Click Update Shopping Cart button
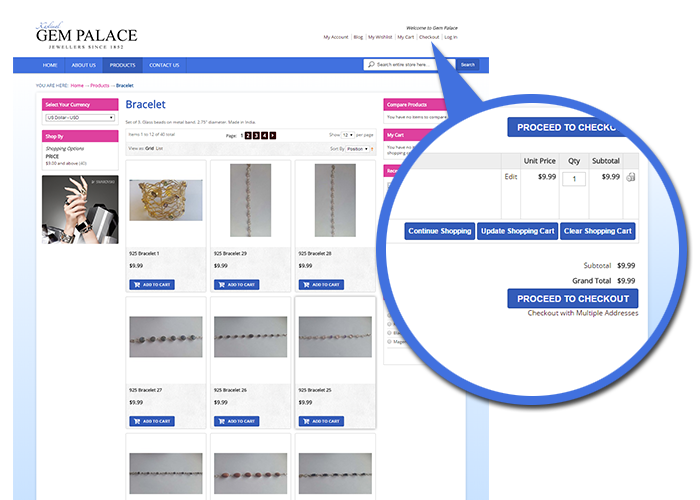This screenshot has width=700, height=500. [517, 231]
